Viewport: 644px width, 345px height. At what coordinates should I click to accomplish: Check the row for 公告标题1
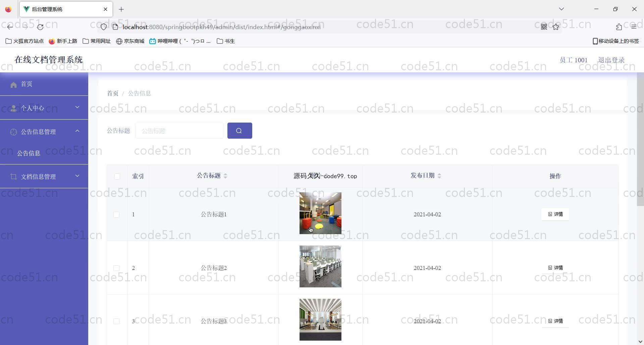click(x=116, y=214)
